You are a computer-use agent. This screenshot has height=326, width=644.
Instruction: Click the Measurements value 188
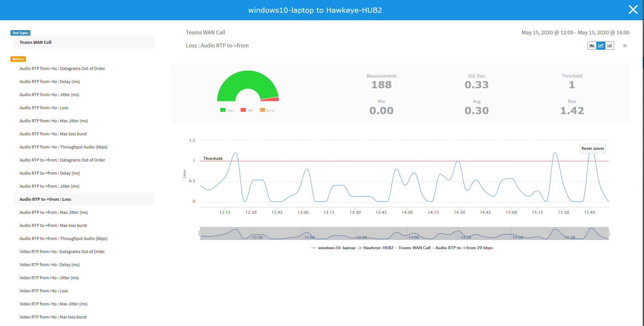(381, 85)
